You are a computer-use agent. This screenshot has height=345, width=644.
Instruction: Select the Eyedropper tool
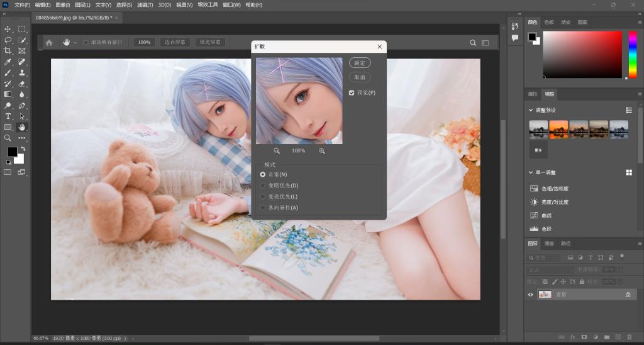[x=8, y=62]
